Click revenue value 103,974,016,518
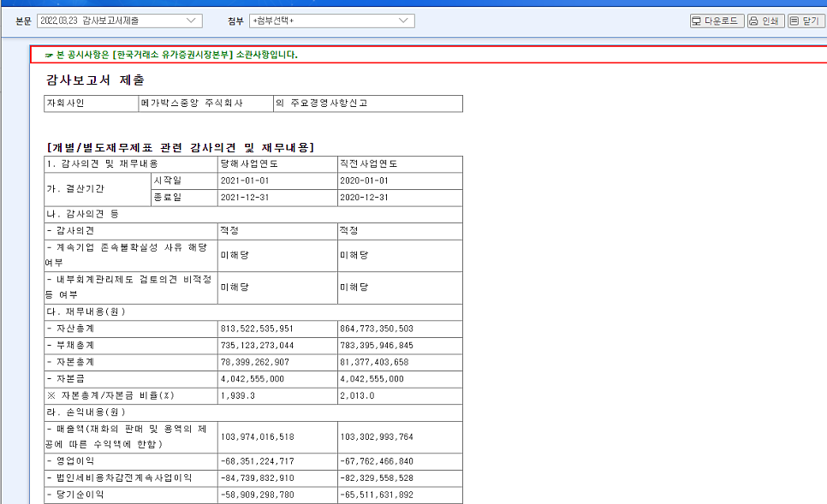827x504 pixels. pos(258,437)
